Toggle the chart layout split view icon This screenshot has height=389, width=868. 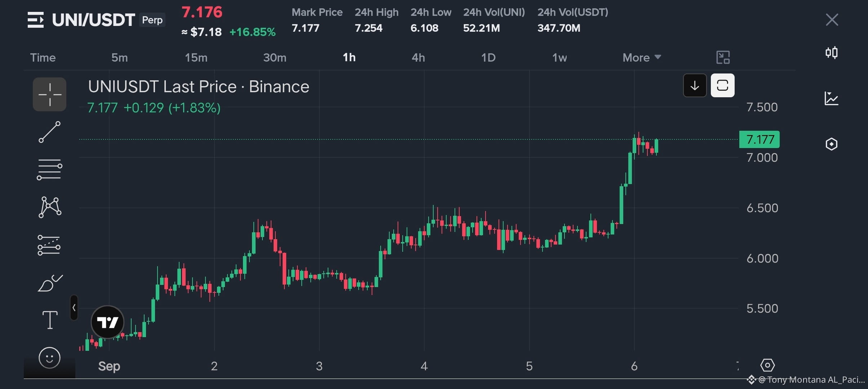coord(723,57)
